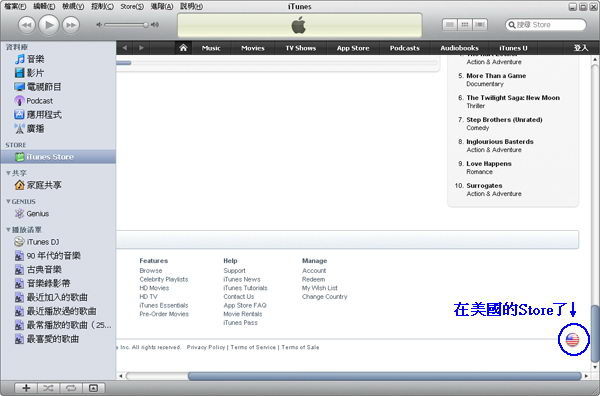Image resolution: width=600 pixels, height=396 pixels.
Task: Click the 登入 sign-in button
Action: tap(580, 48)
